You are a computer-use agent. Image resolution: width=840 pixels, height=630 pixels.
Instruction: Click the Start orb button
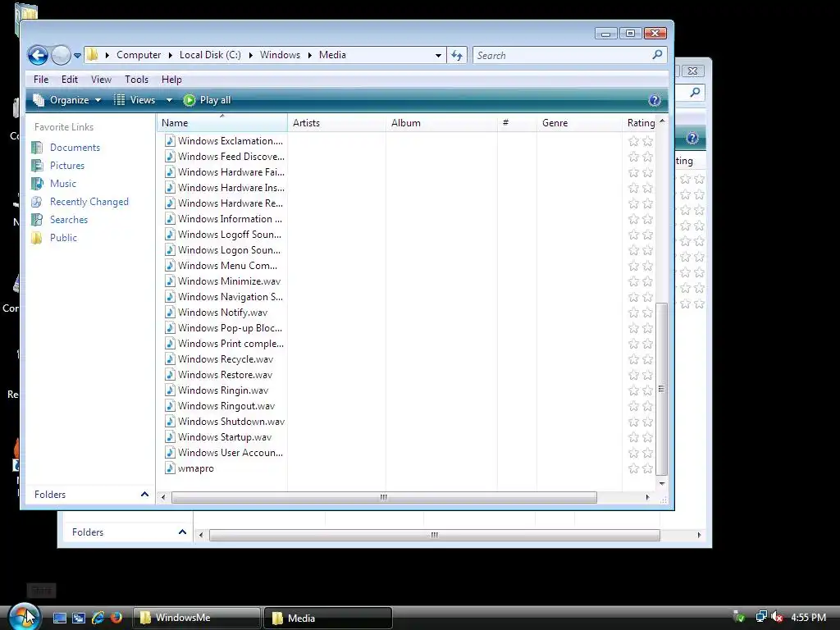(x=24, y=617)
